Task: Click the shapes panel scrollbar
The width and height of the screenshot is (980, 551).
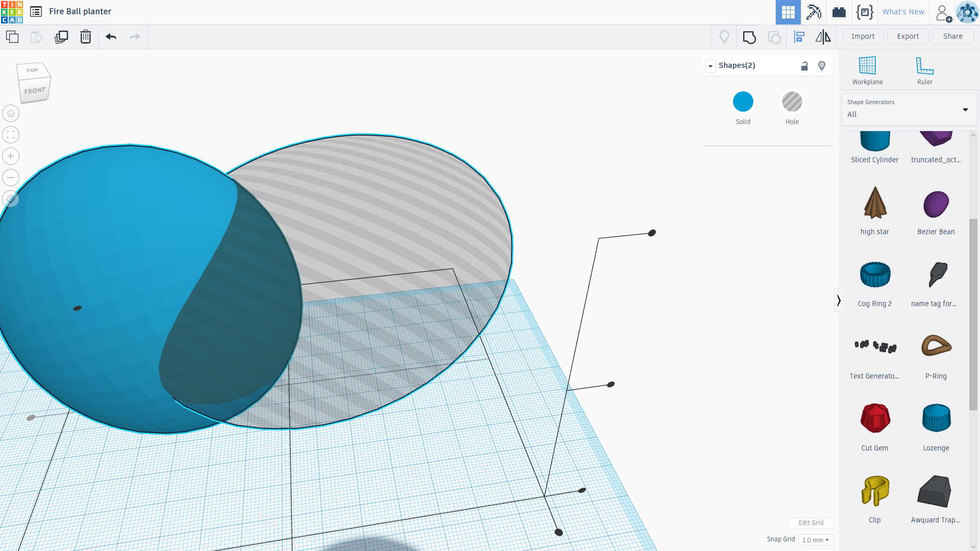Action: point(973,314)
